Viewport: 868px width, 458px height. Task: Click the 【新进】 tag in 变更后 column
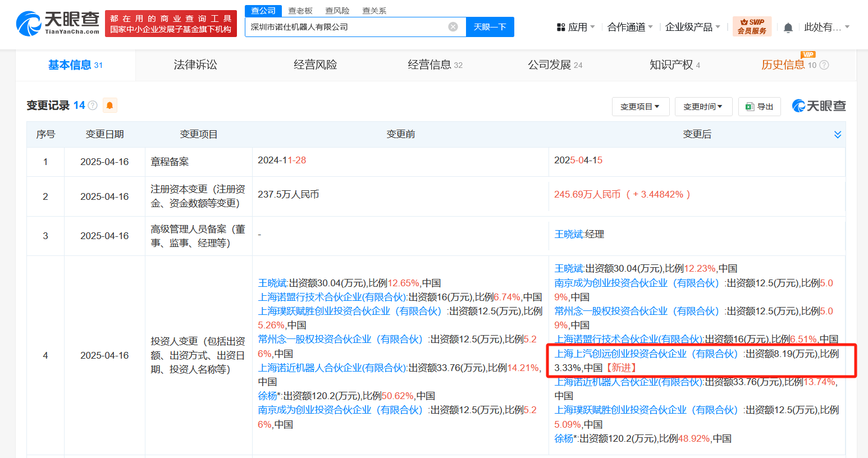pos(621,368)
